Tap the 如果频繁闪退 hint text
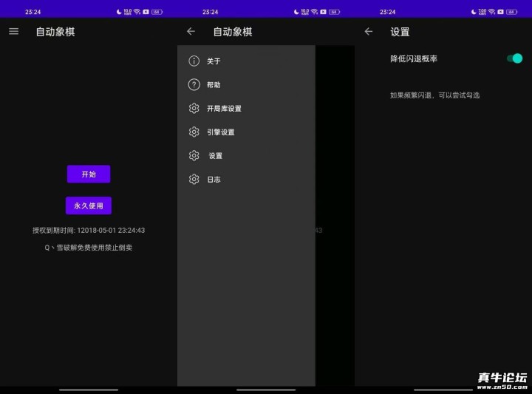532x394 pixels. [x=434, y=95]
